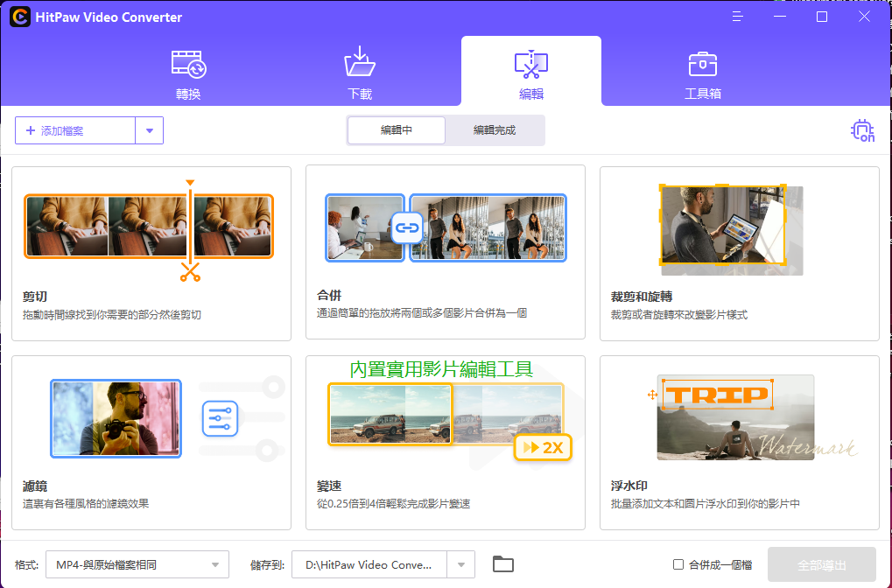Open the 轉換 converter tab
The width and height of the screenshot is (892, 588).
point(188,75)
